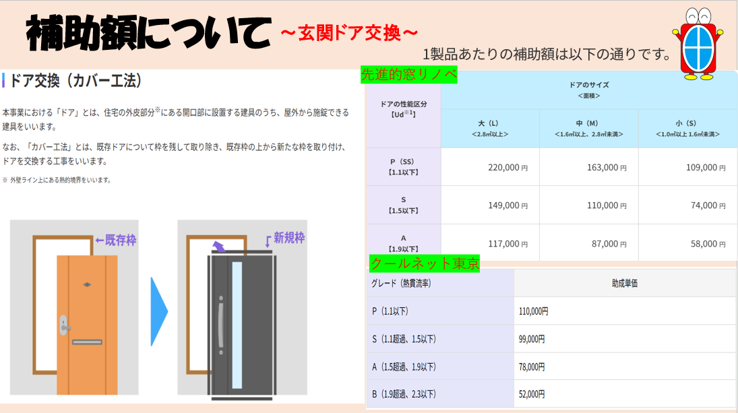Click the existing orange door illustration

point(87,324)
